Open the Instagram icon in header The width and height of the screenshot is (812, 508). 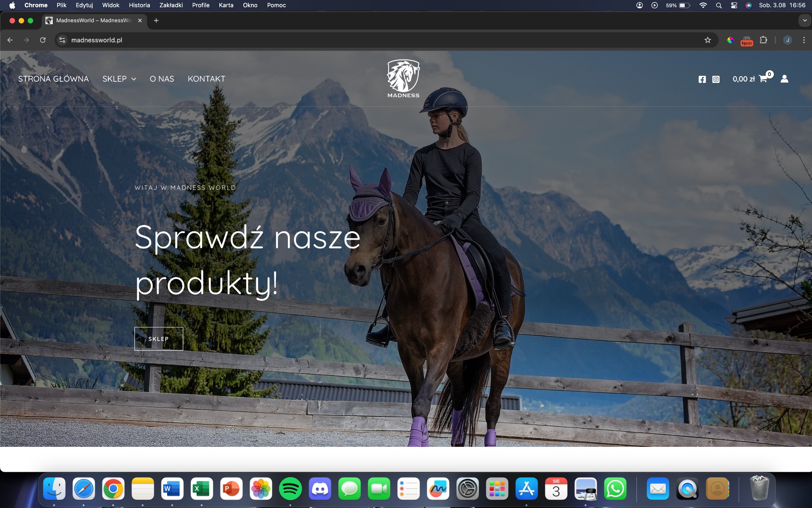[x=716, y=79]
